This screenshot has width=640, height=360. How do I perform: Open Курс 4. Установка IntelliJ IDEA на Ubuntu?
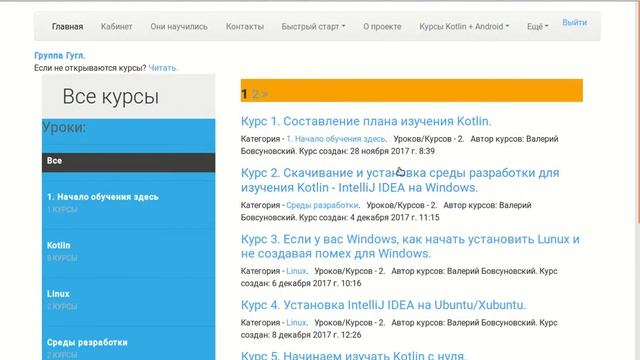(x=383, y=305)
